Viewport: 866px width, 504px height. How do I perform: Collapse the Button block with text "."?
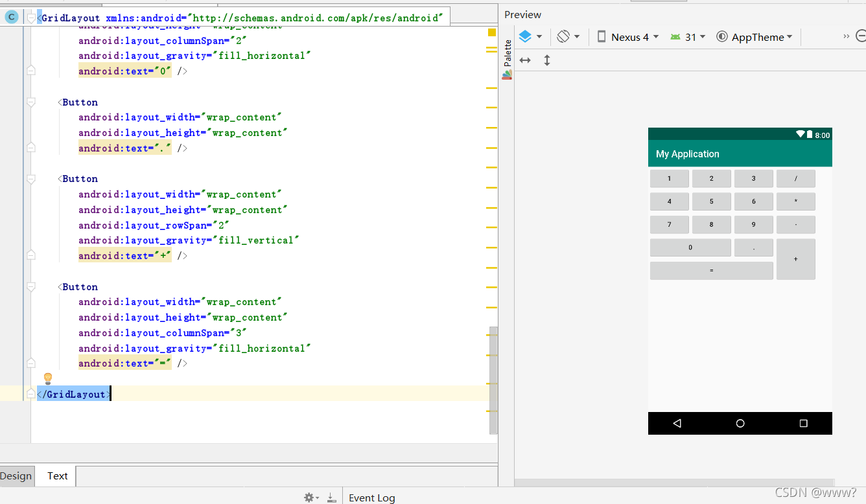30,102
